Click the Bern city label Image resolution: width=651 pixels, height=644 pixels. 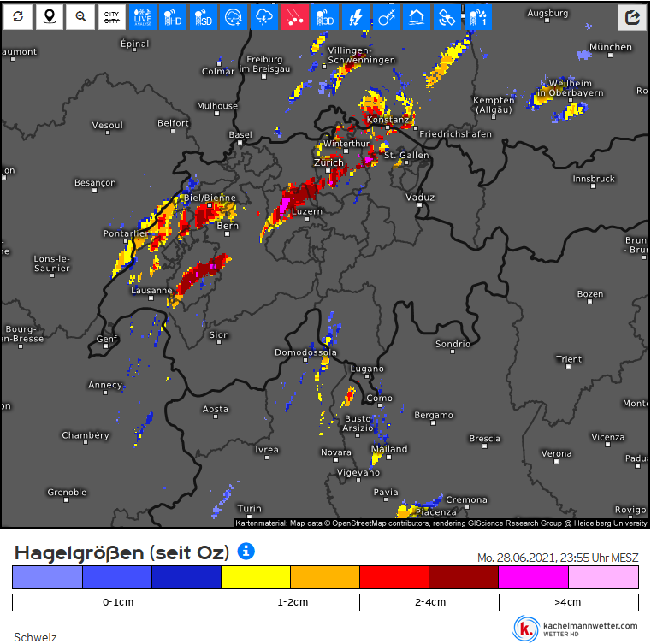click(x=228, y=226)
